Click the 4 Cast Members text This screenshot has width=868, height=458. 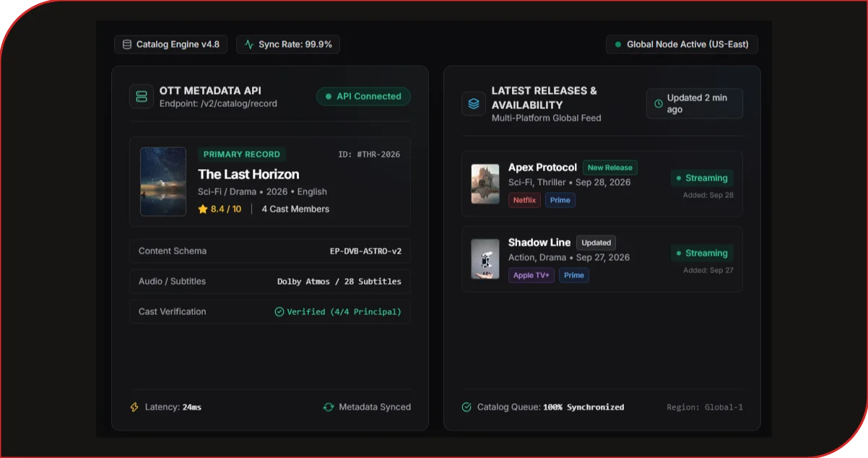pos(295,209)
